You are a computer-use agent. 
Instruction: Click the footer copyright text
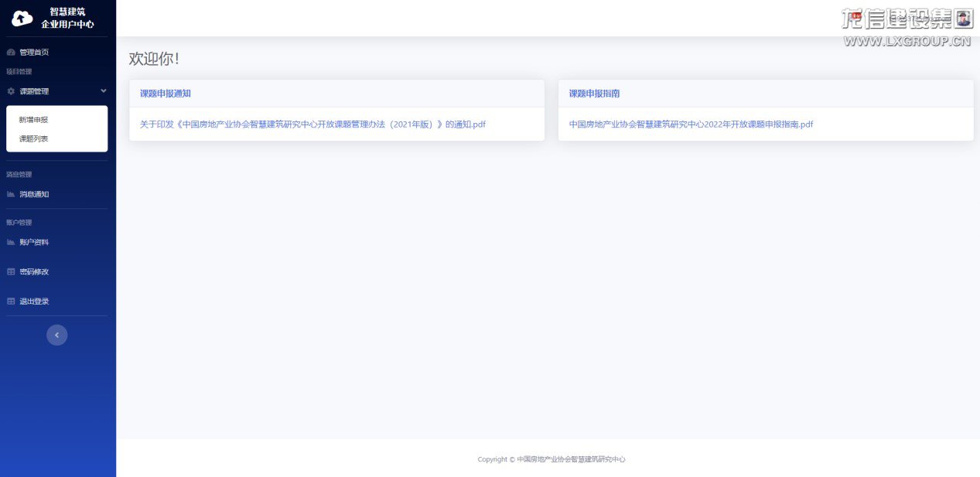pyautogui.click(x=551, y=459)
